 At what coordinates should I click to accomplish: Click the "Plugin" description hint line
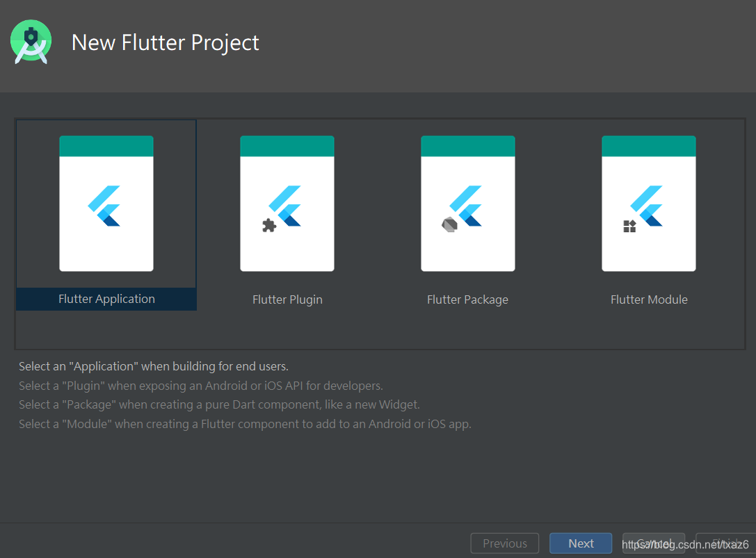coord(200,386)
